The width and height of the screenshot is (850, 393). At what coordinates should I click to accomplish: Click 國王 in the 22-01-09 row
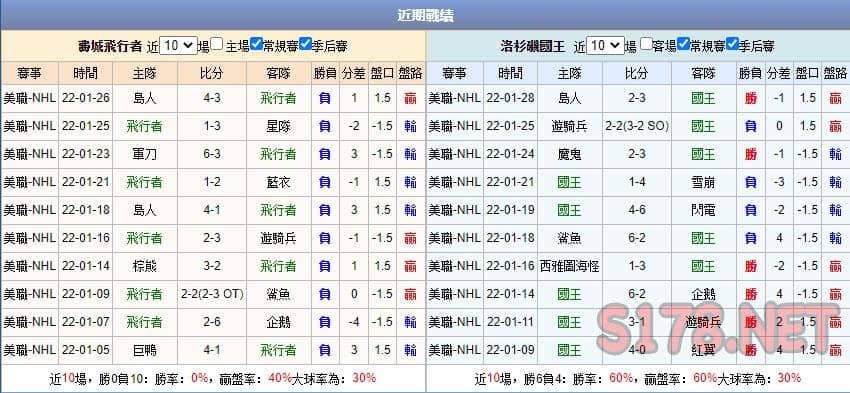click(x=570, y=350)
